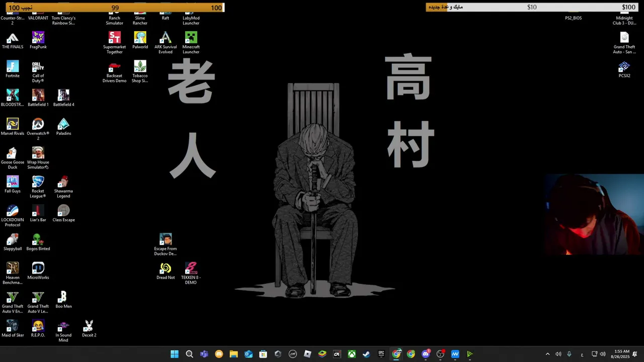Select the Rocket League icon

click(38, 187)
